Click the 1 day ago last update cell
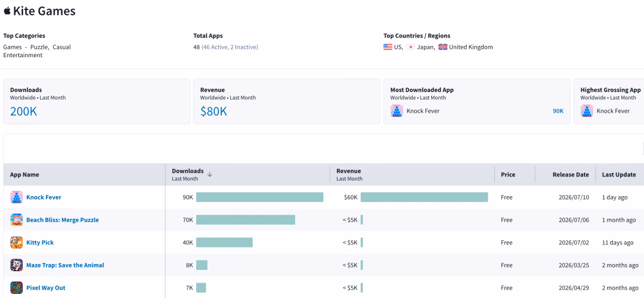This screenshot has height=298, width=644. [x=615, y=197]
